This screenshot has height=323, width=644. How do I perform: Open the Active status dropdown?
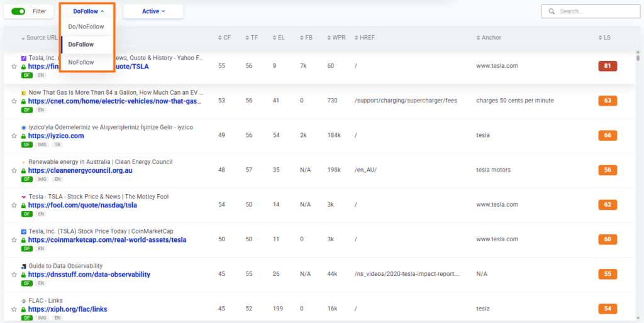(153, 11)
